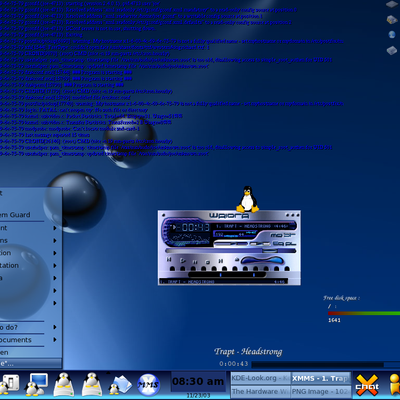Switch to the KDE-Look.org taskbar window
Screen dimensions: 400x400
point(260,378)
